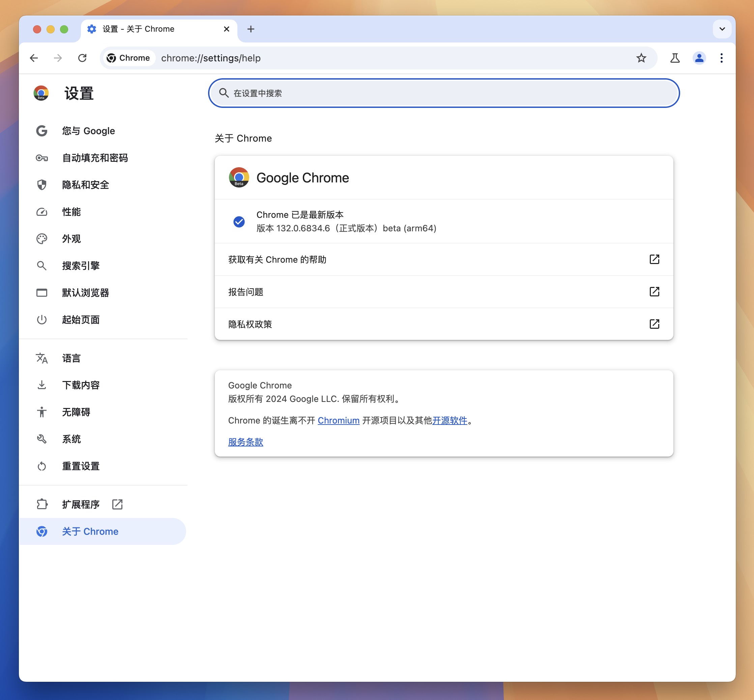Screen dimensions: 754x700
Task: Open a new tab
Action: [251, 29]
